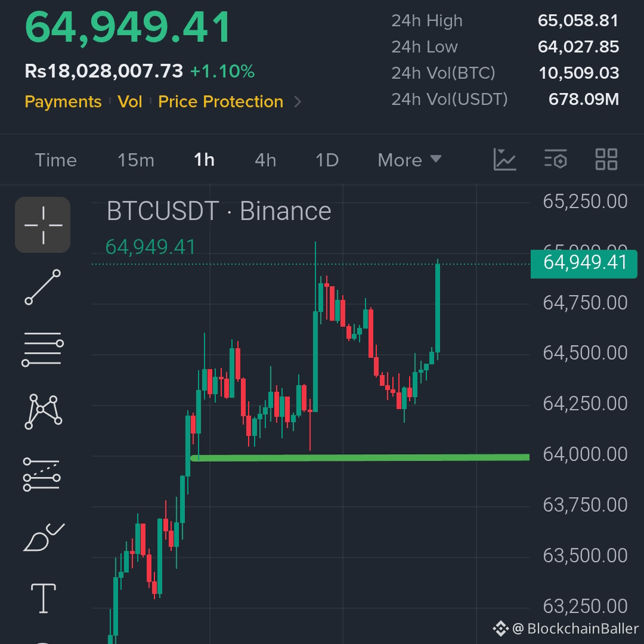Expand tags with the chevron arrow
This screenshot has height=644, width=644.
[x=298, y=102]
